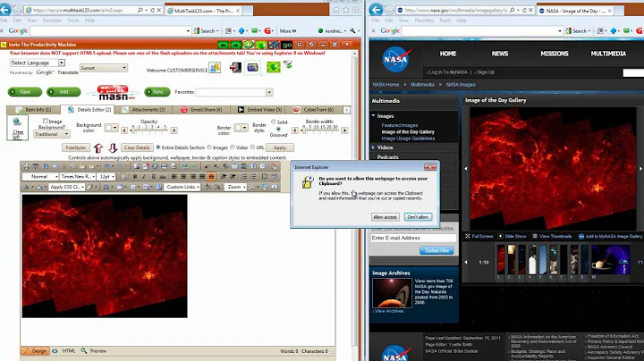Click the green download arrow icon below title bar
The width and height of the screenshot is (644, 361).
click(x=274, y=67)
